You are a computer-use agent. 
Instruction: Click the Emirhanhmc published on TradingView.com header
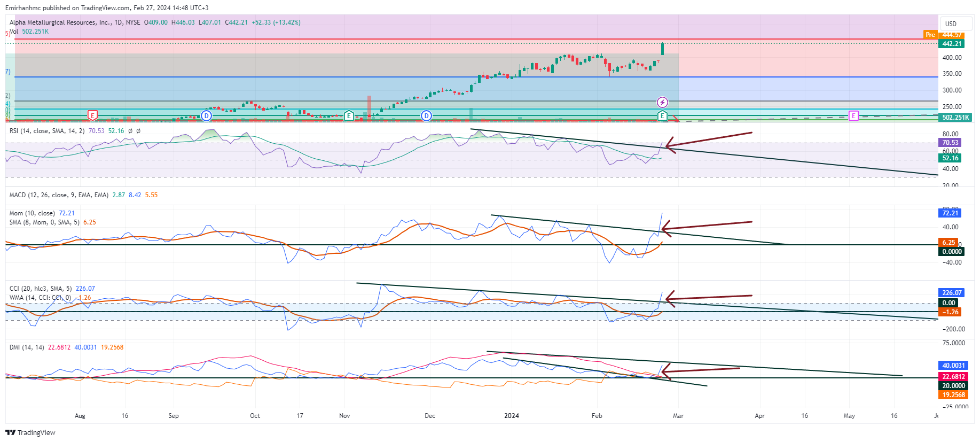click(x=107, y=8)
